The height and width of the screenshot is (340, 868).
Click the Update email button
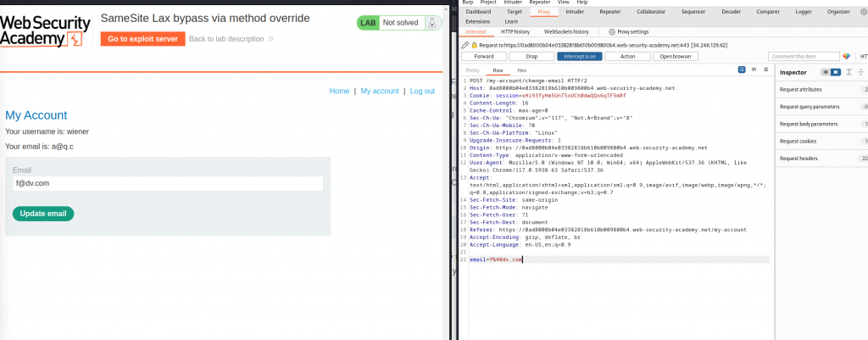click(43, 214)
